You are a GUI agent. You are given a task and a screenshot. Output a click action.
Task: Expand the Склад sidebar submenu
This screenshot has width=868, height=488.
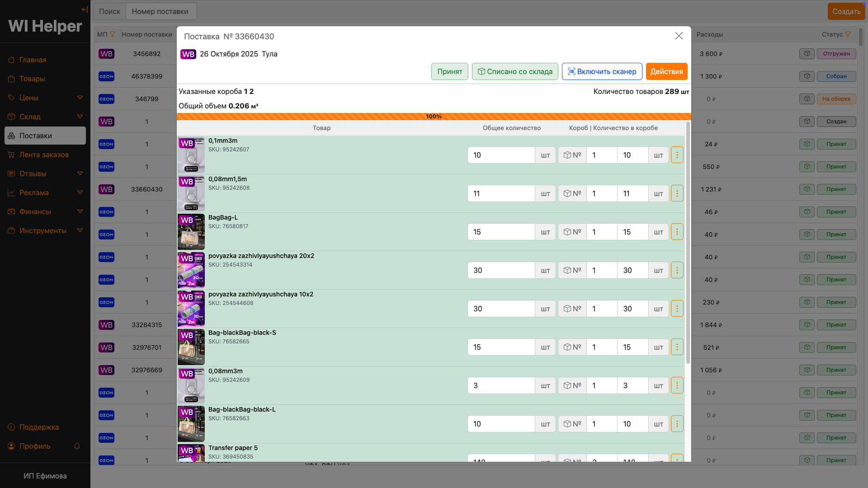coord(80,117)
